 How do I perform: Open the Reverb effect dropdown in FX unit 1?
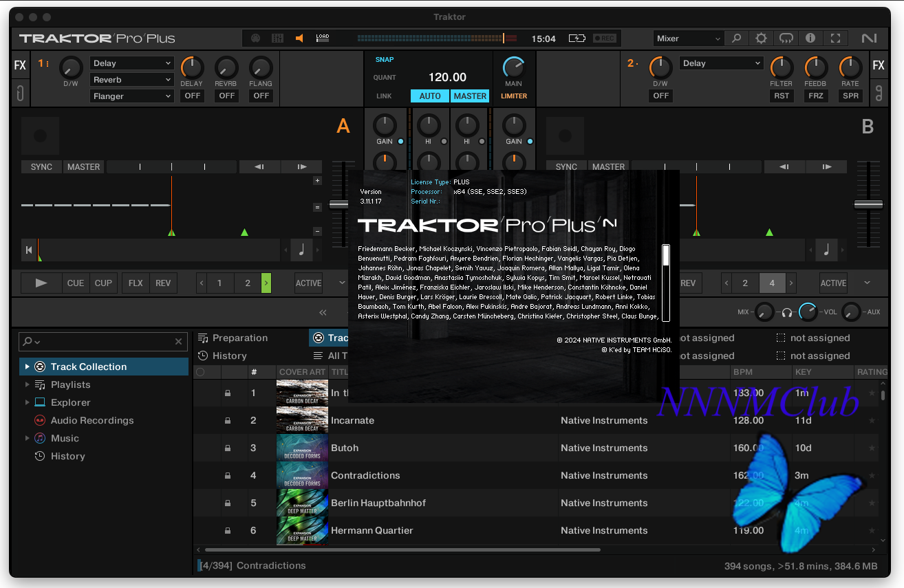pos(131,80)
